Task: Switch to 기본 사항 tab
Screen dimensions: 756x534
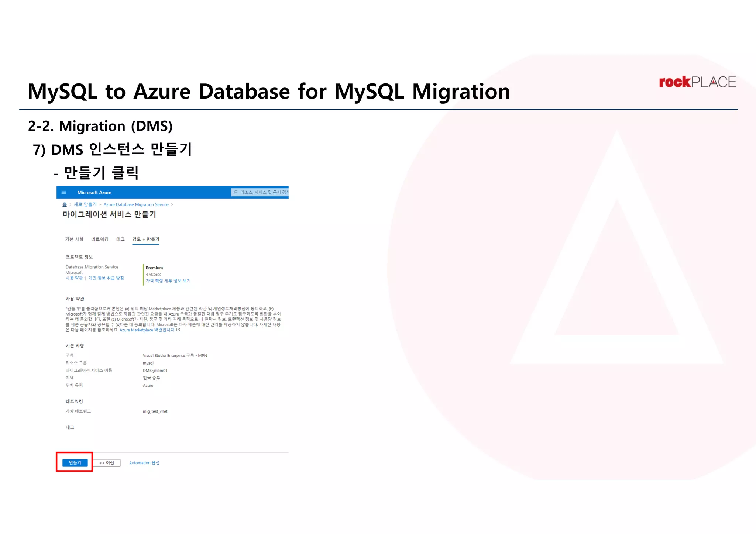Action: point(74,239)
